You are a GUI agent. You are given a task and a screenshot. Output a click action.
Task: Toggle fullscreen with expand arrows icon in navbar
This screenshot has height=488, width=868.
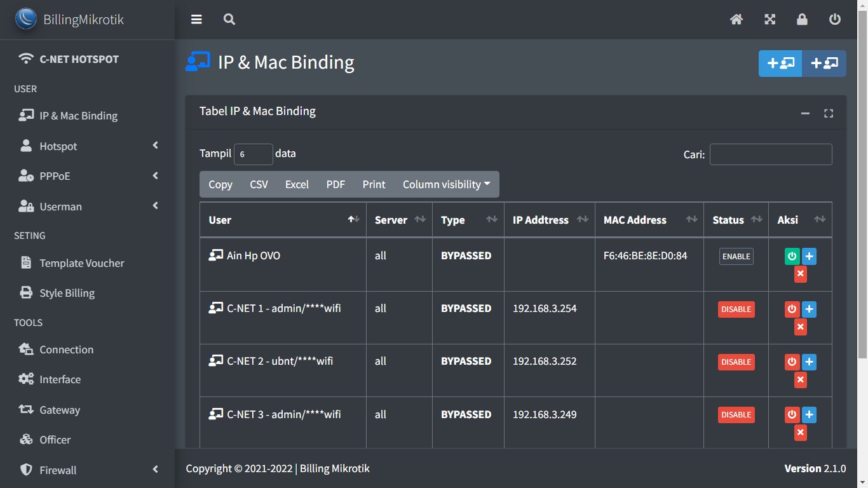point(770,20)
